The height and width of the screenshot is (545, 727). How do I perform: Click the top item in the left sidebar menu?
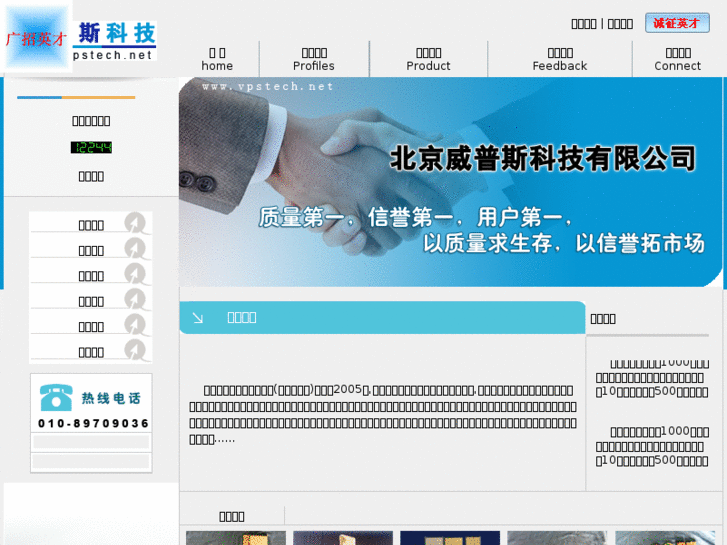[x=91, y=225]
